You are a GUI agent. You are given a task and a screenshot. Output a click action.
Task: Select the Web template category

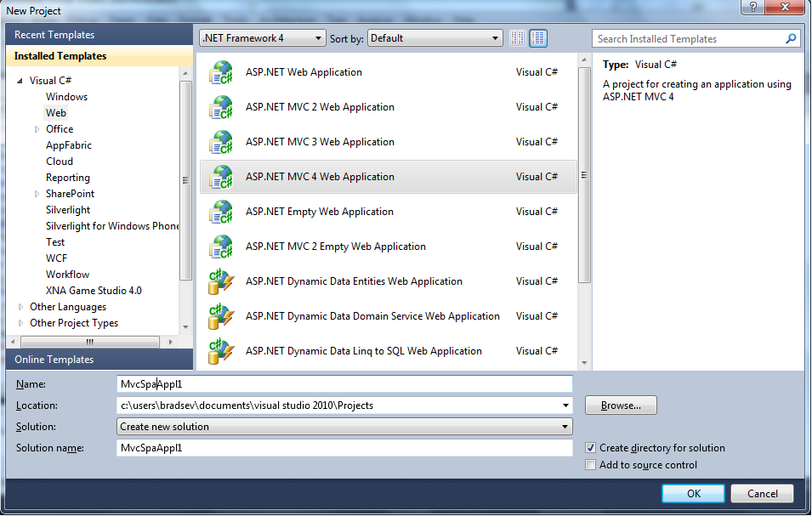[x=56, y=113]
